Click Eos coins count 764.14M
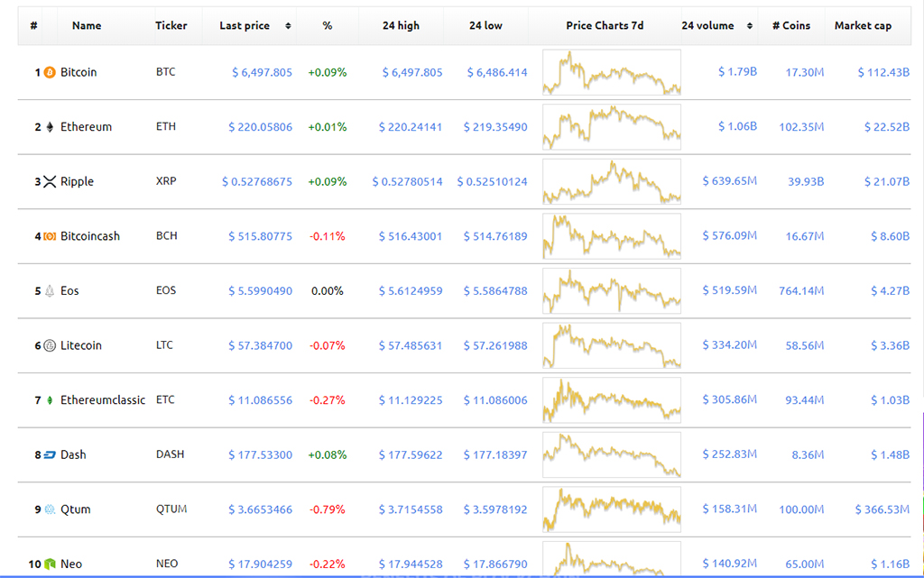 [801, 290]
